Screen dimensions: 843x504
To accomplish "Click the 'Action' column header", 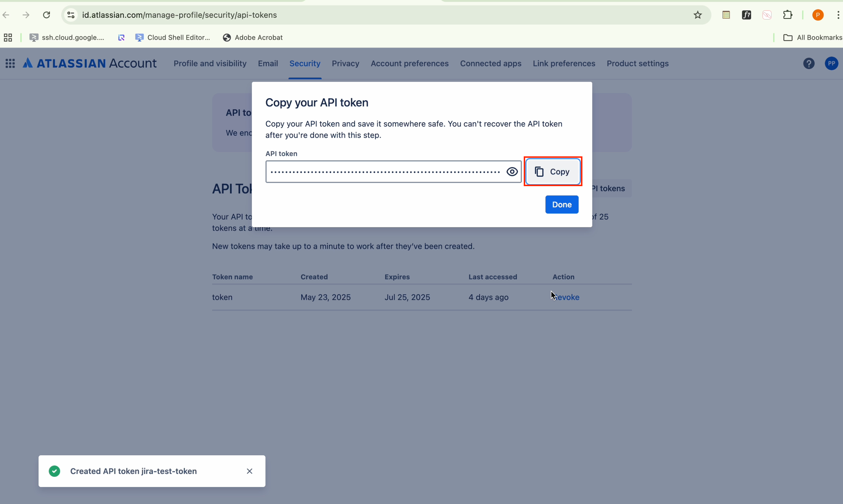I will [563, 277].
